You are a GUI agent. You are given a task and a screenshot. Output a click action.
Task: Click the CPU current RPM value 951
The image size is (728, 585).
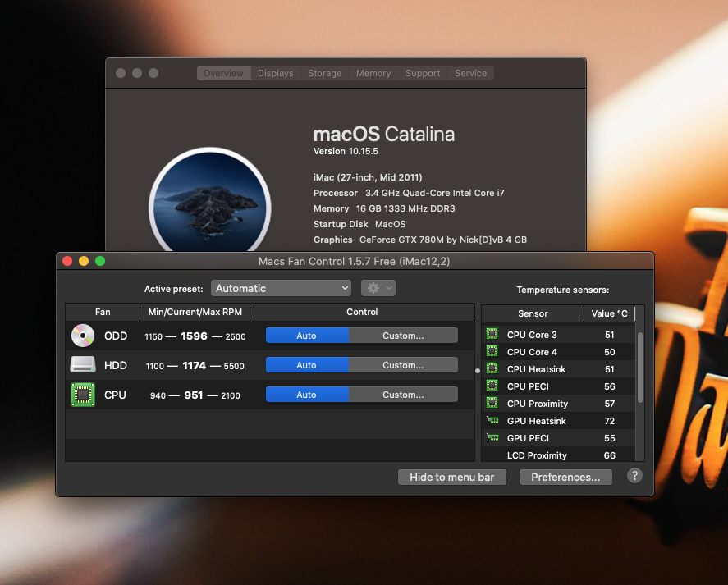194,395
